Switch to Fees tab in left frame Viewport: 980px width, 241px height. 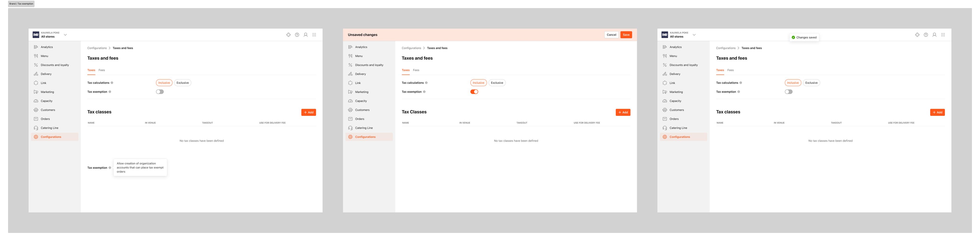point(102,70)
